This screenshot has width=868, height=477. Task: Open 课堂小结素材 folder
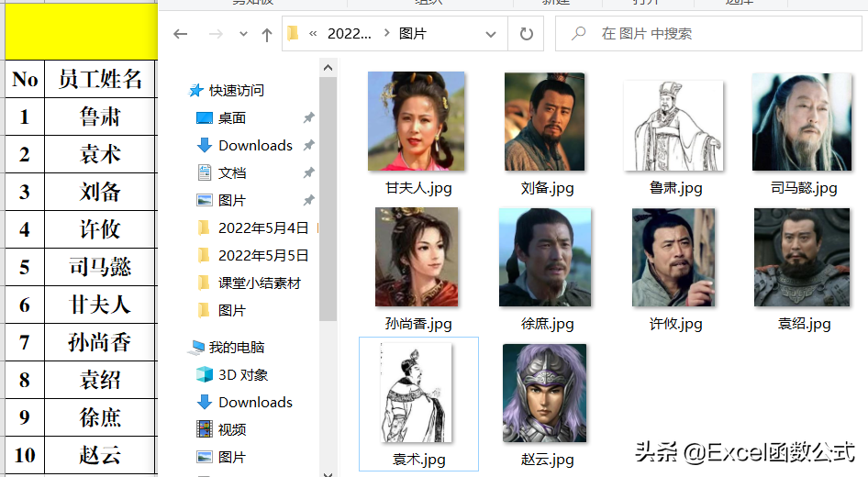coord(259,283)
